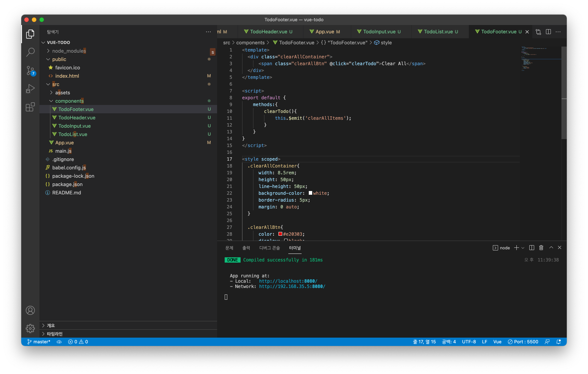Close the TodoFooter.vue tab
The height and width of the screenshot is (374, 588).
527,32
